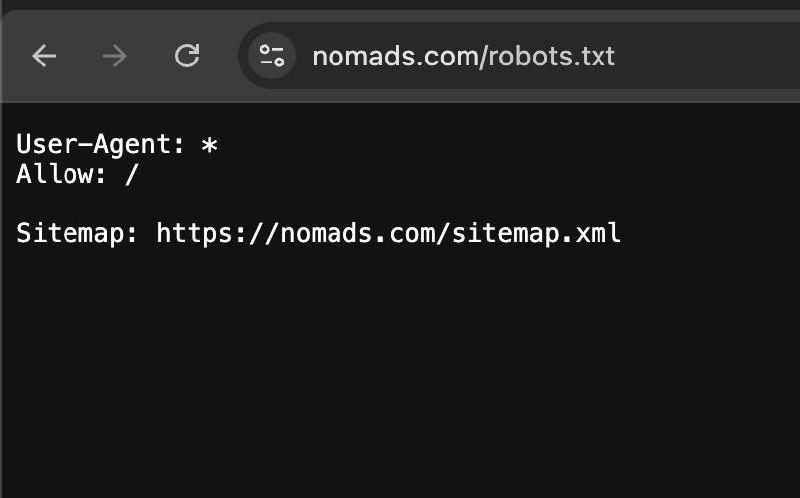Click the https:// prefix of the sitemap URL
This screenshot has width=800, height=498.
(x=218, y=233)
